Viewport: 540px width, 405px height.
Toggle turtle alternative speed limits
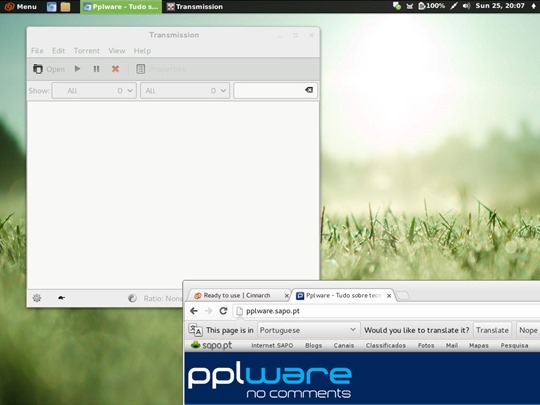pos(61,298)
